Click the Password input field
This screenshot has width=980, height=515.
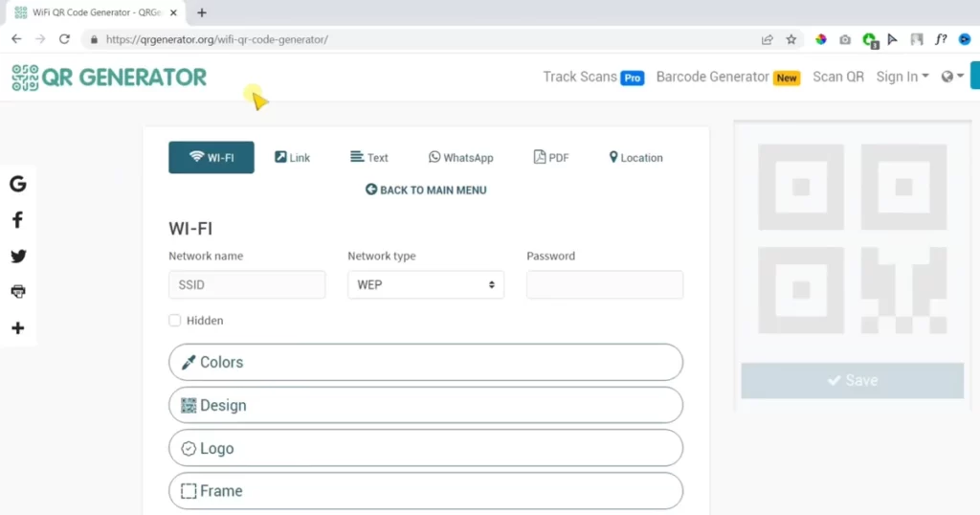click(605, 285)
